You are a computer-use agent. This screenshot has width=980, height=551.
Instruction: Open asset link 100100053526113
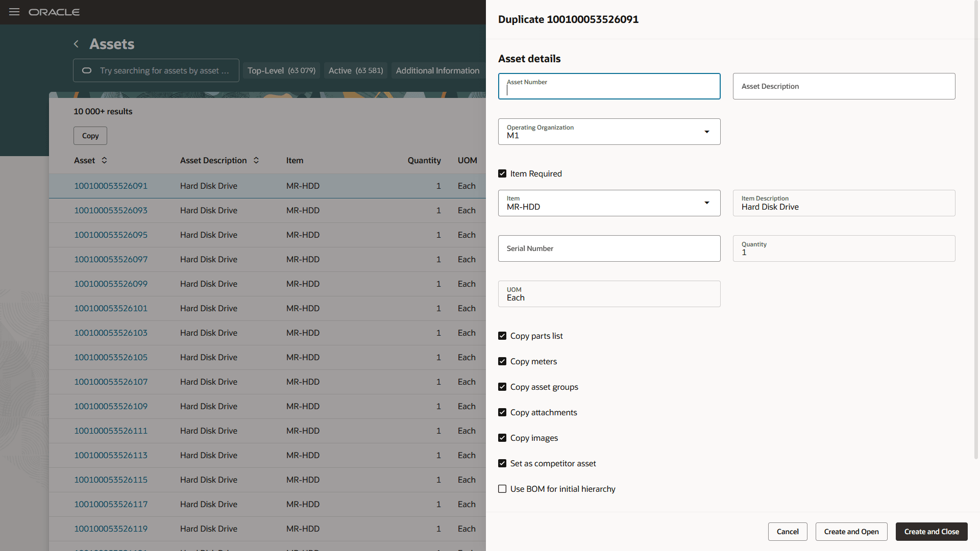(111, 455)
